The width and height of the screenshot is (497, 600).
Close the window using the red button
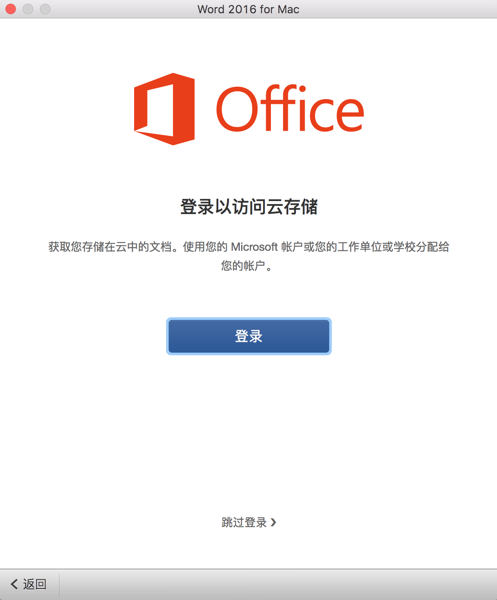click(x=11, y=9)
